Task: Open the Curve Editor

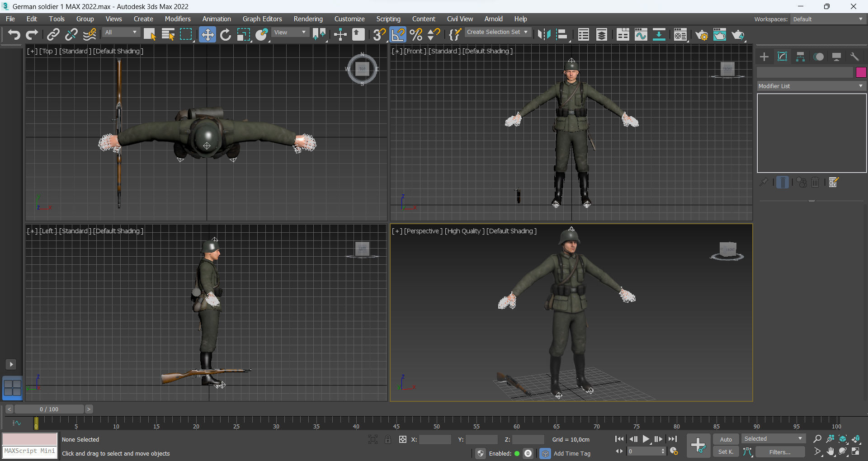Action: (641, 34)
